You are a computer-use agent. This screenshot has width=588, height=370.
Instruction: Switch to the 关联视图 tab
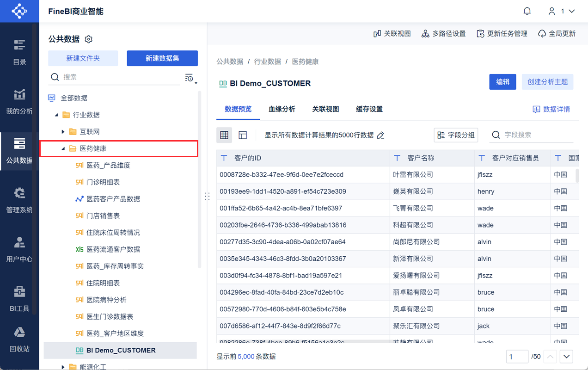325,109
